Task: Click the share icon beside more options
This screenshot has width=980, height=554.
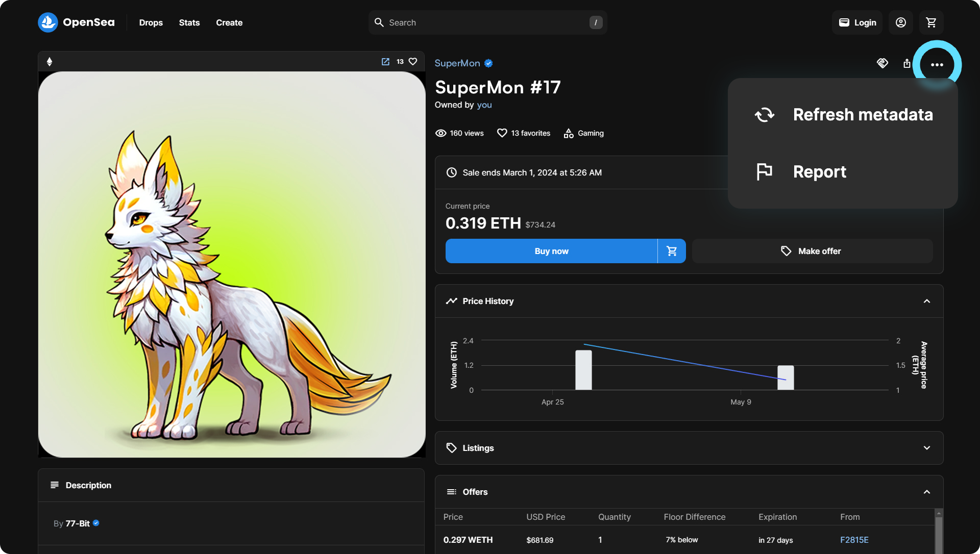Action: click(x=906, y=63)
